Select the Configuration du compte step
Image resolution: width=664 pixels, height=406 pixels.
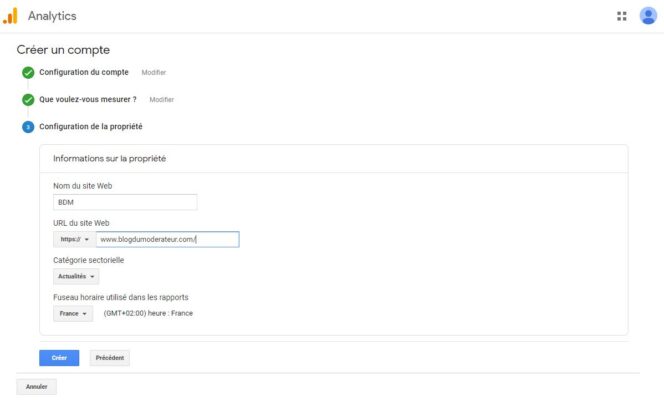point(84,73)
